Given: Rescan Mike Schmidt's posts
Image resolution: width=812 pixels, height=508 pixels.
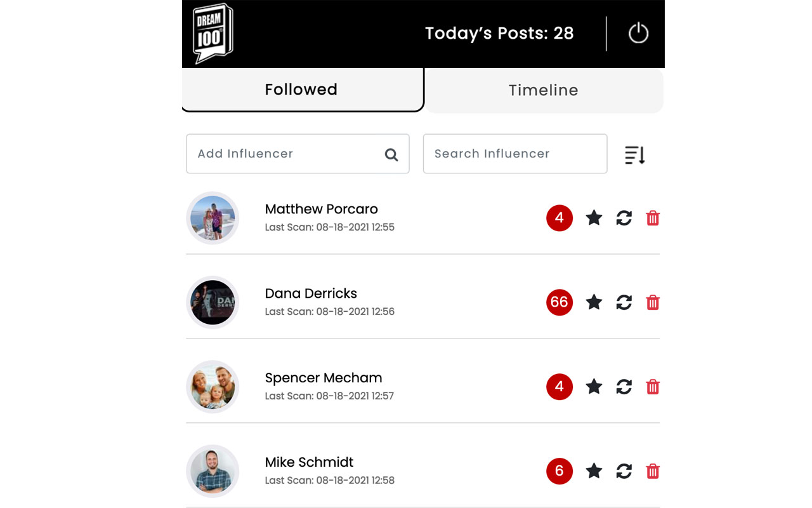Looking at the screenshot, I should (624, 471).
